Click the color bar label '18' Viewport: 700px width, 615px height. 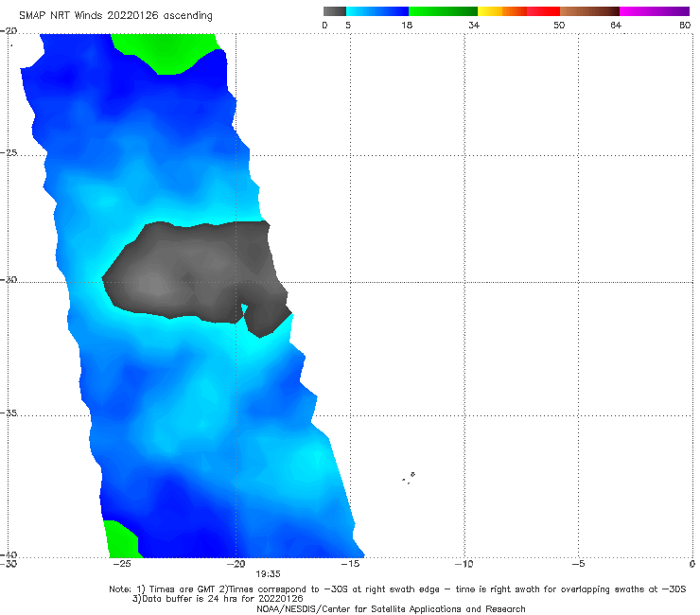click(x=407, y=25)
